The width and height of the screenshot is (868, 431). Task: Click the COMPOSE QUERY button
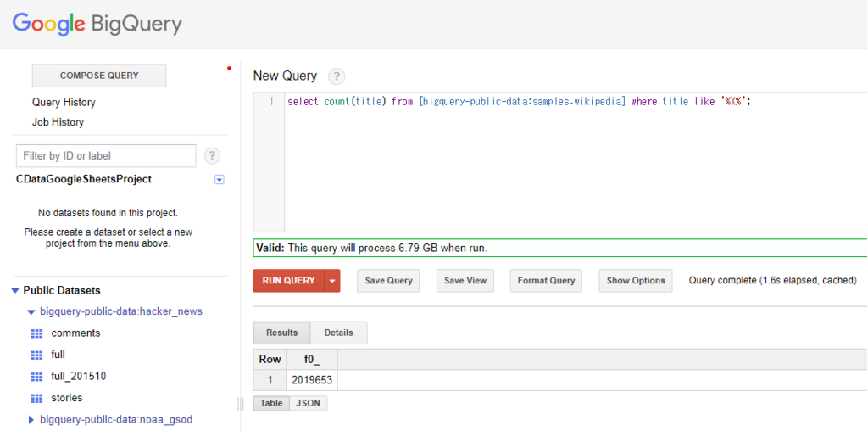click(x=99, y=76)
